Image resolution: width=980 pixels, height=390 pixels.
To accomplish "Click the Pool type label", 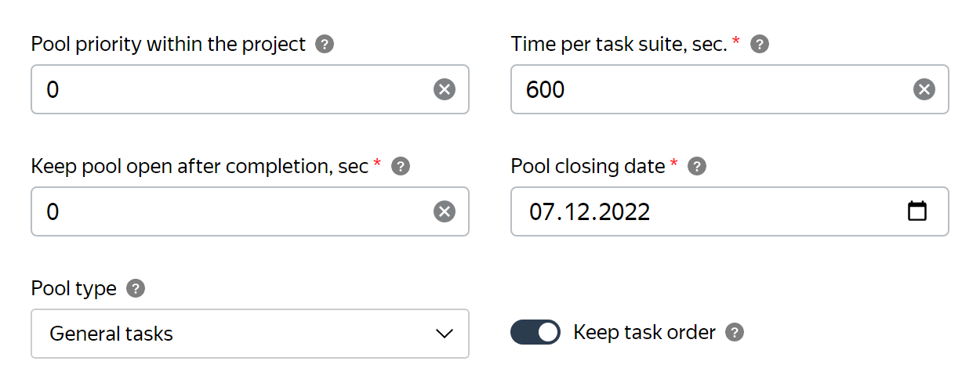I will click(x=74, y=289).
